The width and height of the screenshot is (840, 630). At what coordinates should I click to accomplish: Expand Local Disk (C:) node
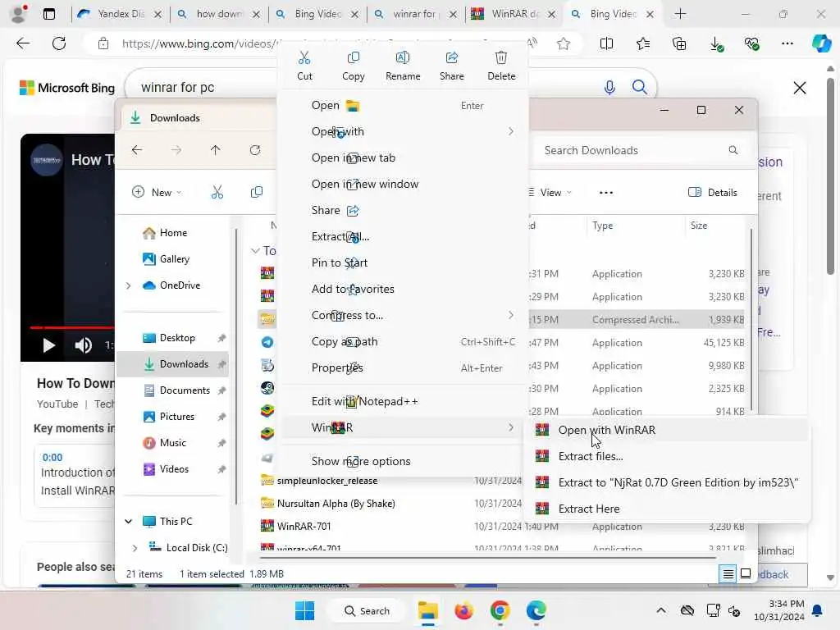135,547
